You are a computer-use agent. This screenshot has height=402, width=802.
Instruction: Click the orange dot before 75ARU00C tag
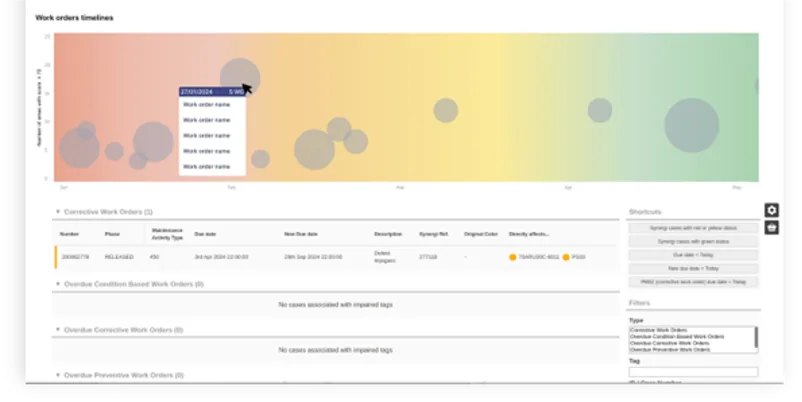click(x=513, y=257)
